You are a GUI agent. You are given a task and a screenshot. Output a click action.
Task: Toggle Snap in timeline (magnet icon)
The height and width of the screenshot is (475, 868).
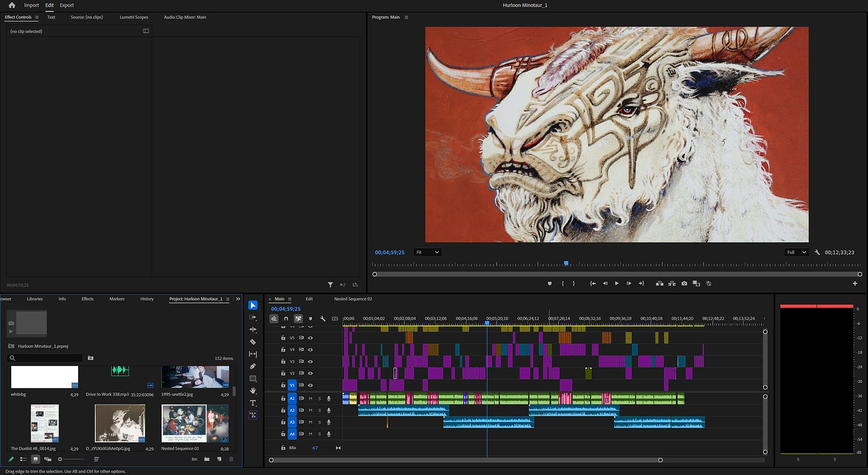pos(286,319)
